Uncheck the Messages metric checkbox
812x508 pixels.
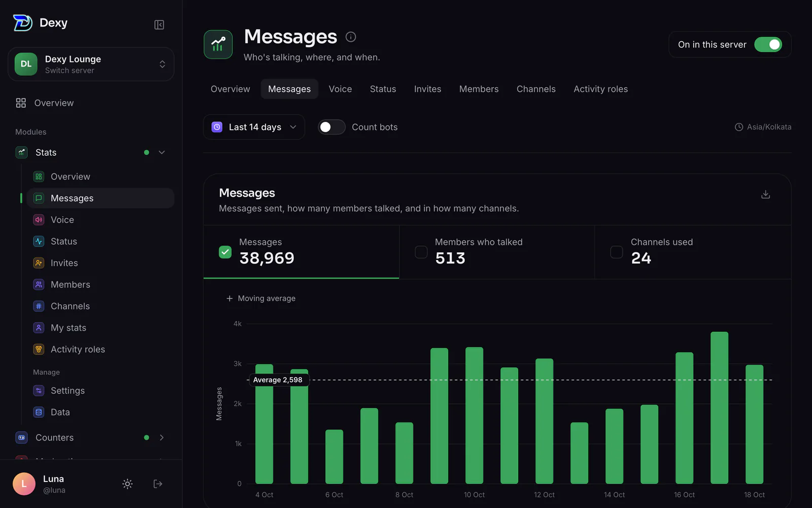tap(225, 252)
